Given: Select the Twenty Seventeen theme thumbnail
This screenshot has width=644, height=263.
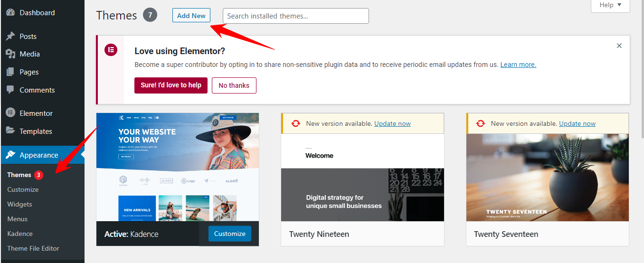Looking at the screenshot, I should point(547,178).
